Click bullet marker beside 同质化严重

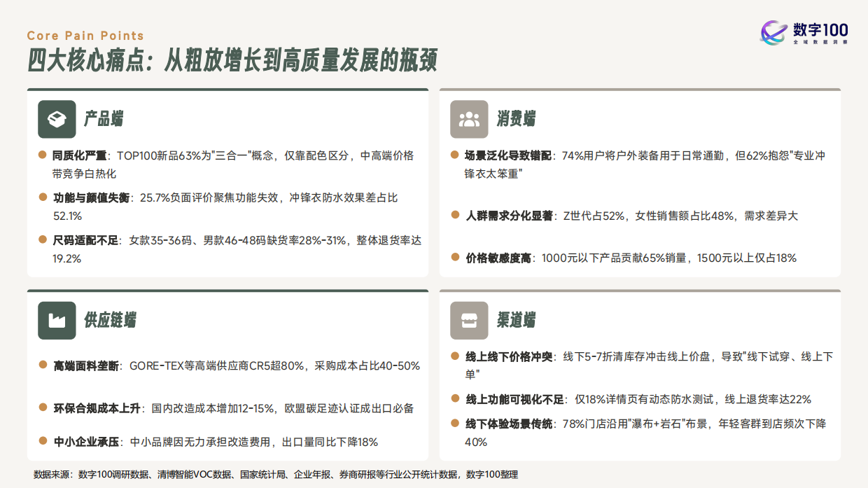[x=41, y=155]
